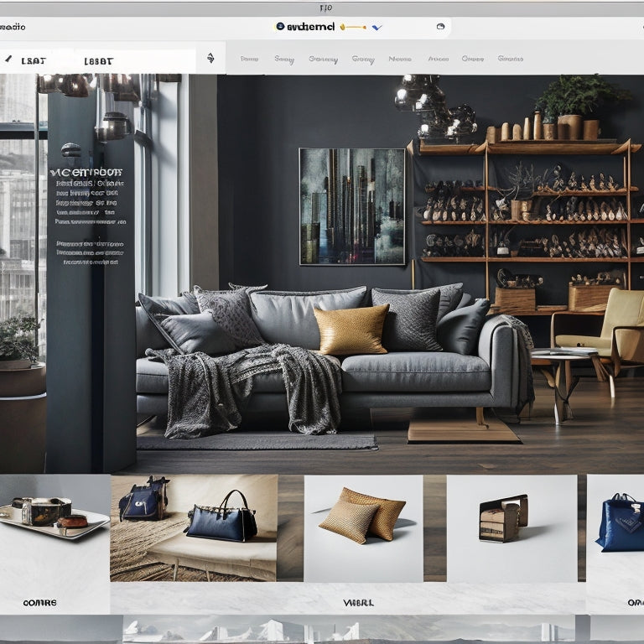The height and width of the screenshot is (644, 644).
Task: Click the circular icon right of address bar
Action: pyautogui.click(x=440, y=27)
